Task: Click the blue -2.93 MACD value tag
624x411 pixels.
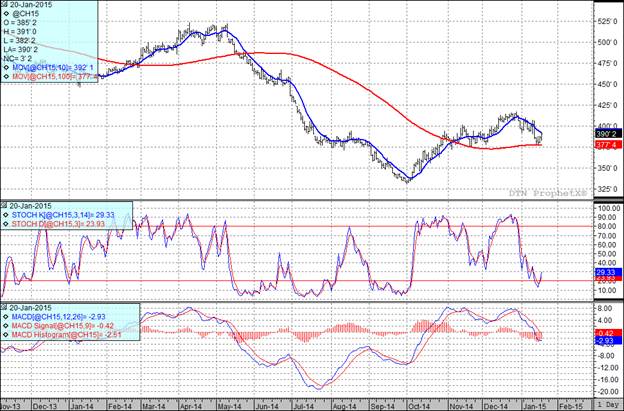Action: [x=608, y=341]
